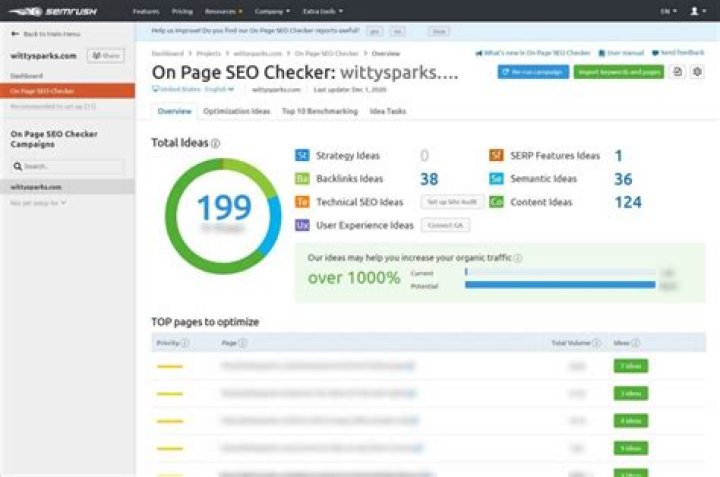
Task: Click the What's new megaphone icon
Action: (x=479, y=53)
